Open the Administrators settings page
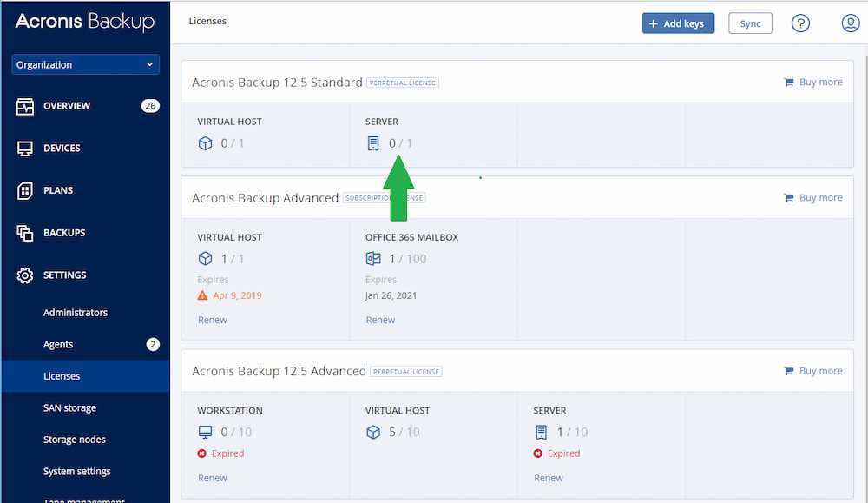The image size is (868, 503). point(76,313)
